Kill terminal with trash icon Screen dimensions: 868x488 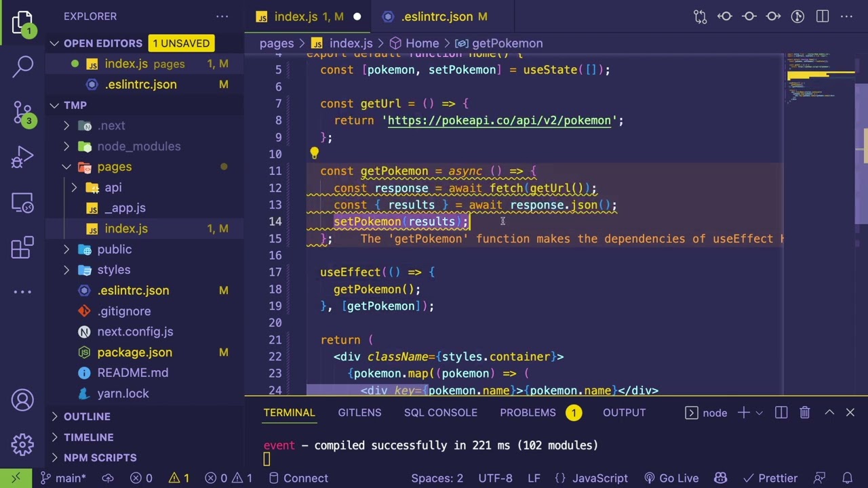[805, 413]
